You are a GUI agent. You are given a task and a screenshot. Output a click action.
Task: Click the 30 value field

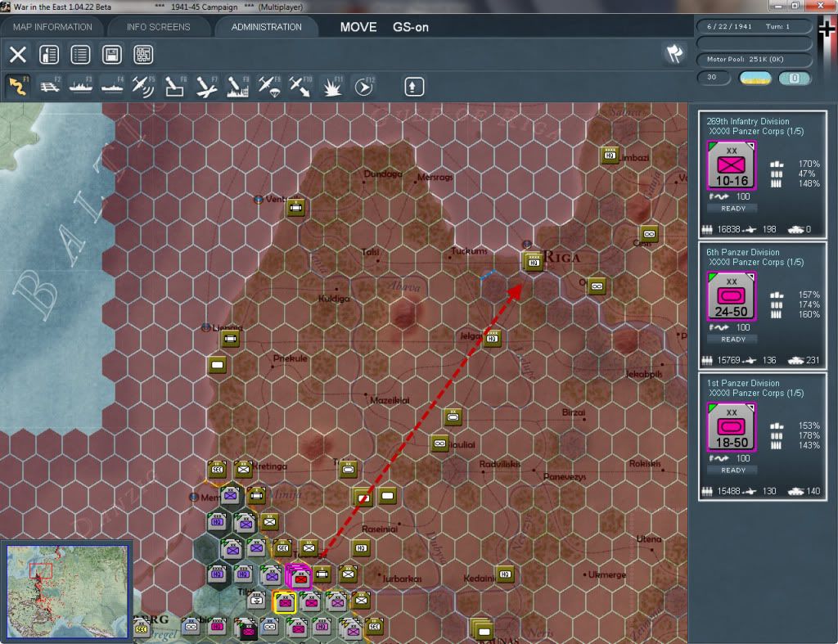(714, 78)
